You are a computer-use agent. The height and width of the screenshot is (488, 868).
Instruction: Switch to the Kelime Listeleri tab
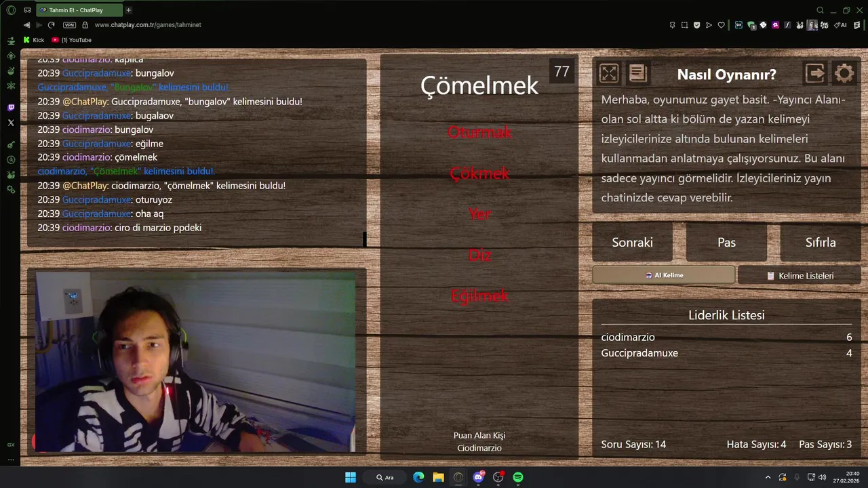pos(800,276)
